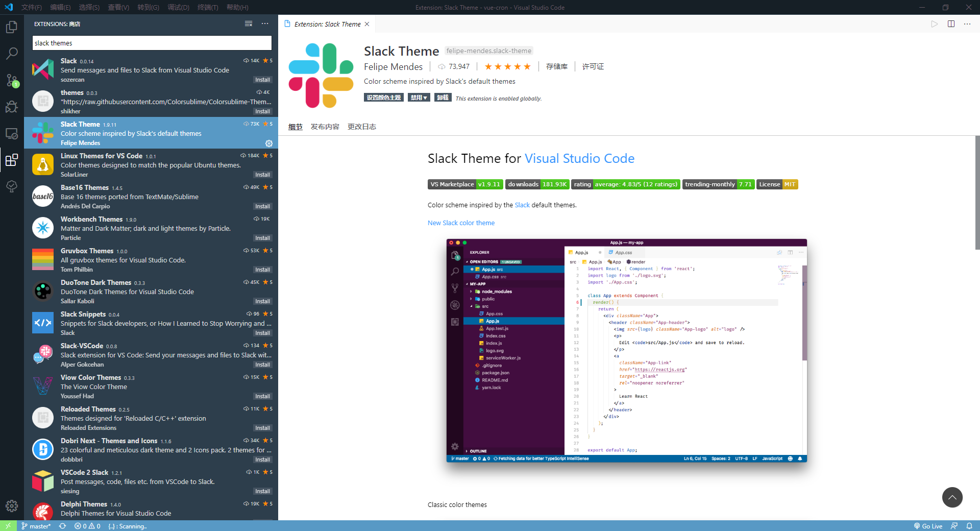This screenshot has width=980, height=531.
Task: Click the Slack theme preview screenshot
Action: 626,350
